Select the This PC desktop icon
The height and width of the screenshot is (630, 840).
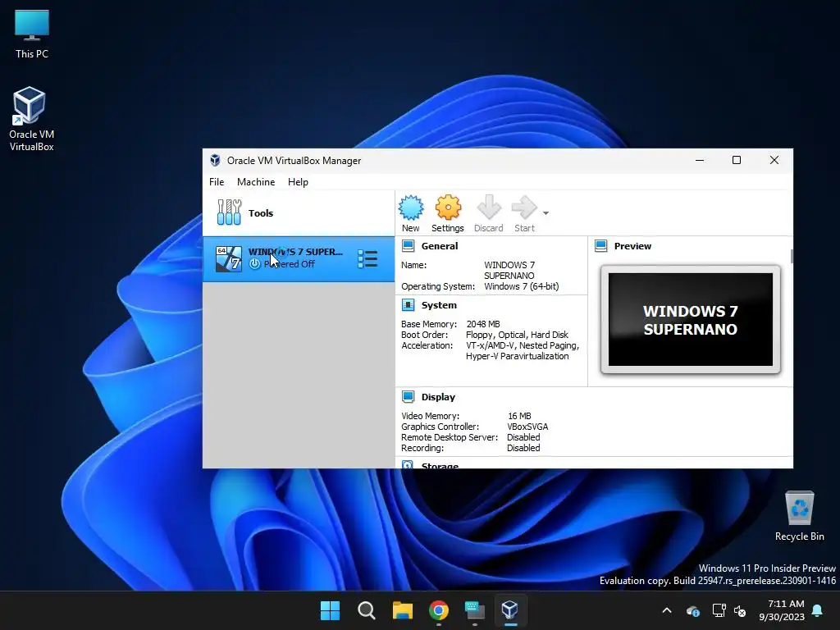[32, 34]
